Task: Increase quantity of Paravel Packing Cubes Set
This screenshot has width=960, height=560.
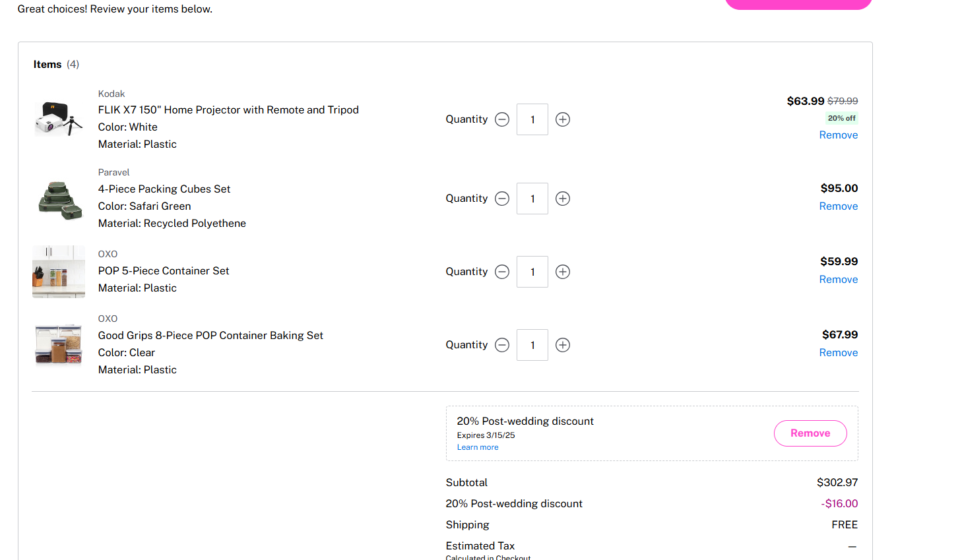Action: click(x=563, y=199)
